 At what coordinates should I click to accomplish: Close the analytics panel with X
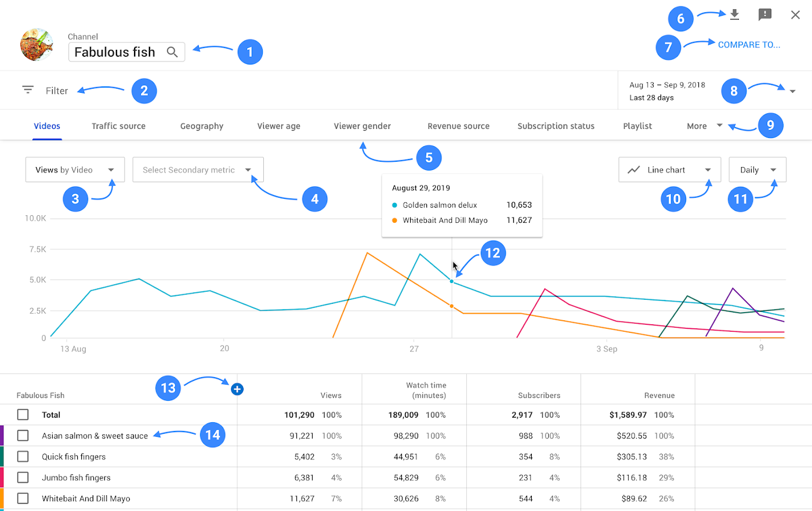[x=795, y=15]
